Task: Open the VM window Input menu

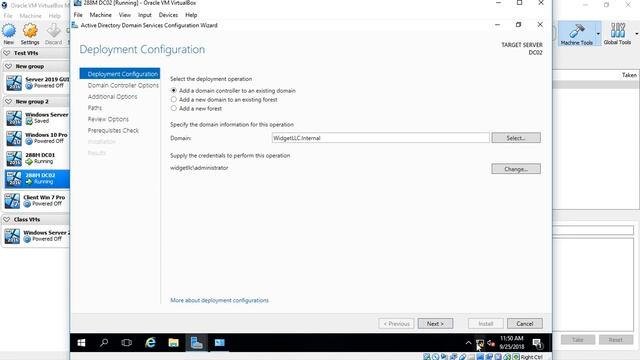Action: click(x=144, y=15)
